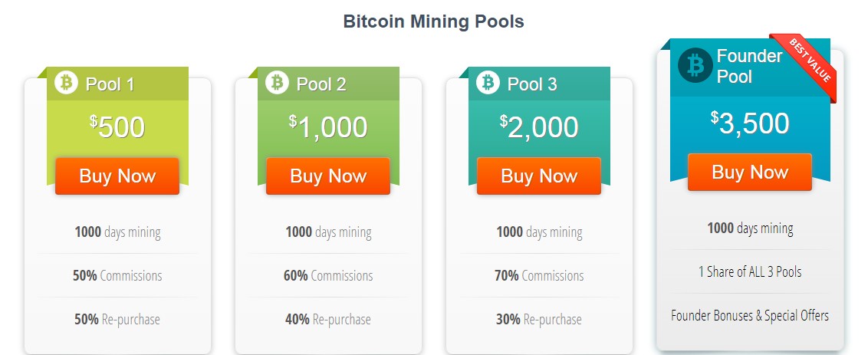The width and height of the screenshot is (868, 355).
Task: Click the Pool 2 Bitcoin icon
Action: tap(278, 82)
